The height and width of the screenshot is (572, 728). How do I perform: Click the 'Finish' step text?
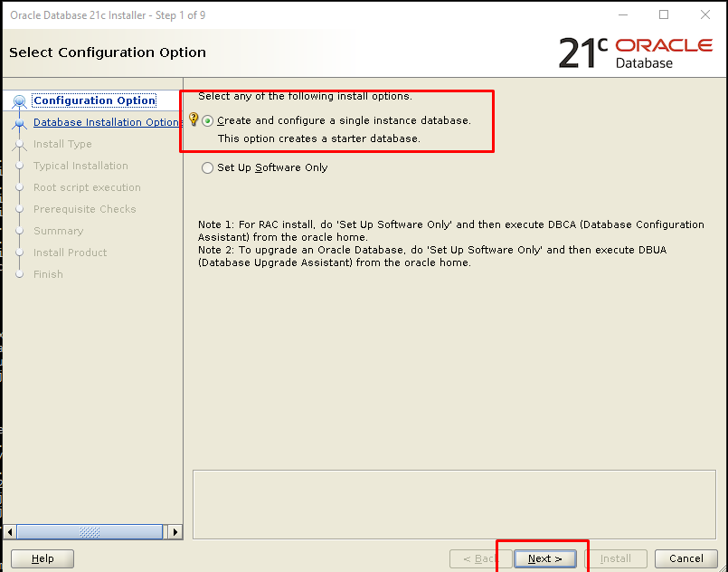[x=48, y=274]
